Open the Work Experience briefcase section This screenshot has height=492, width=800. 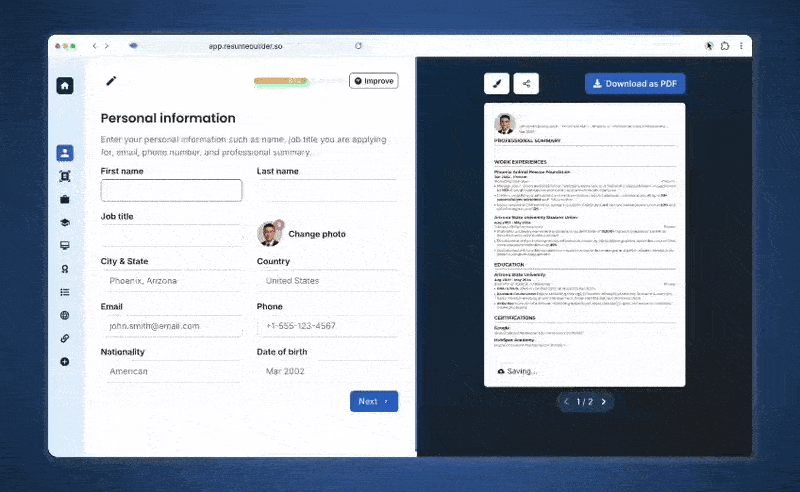[65, 199]
